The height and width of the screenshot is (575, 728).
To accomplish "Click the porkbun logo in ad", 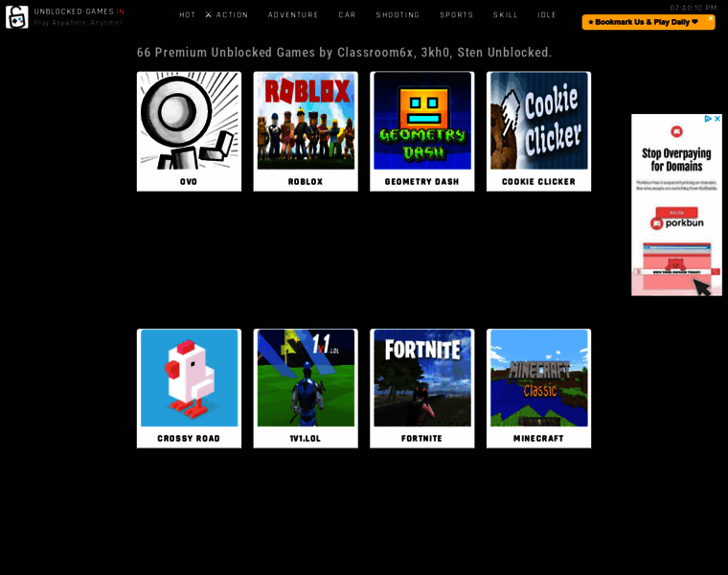I will (677, 223).
